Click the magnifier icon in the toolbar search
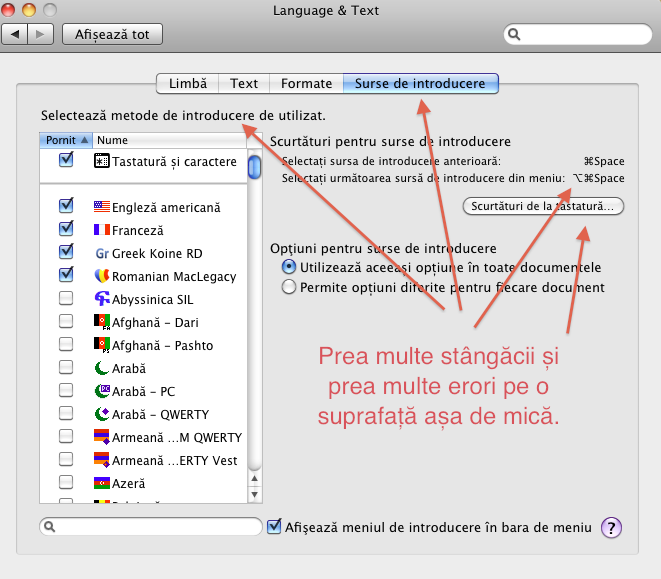 pos(514,34)
